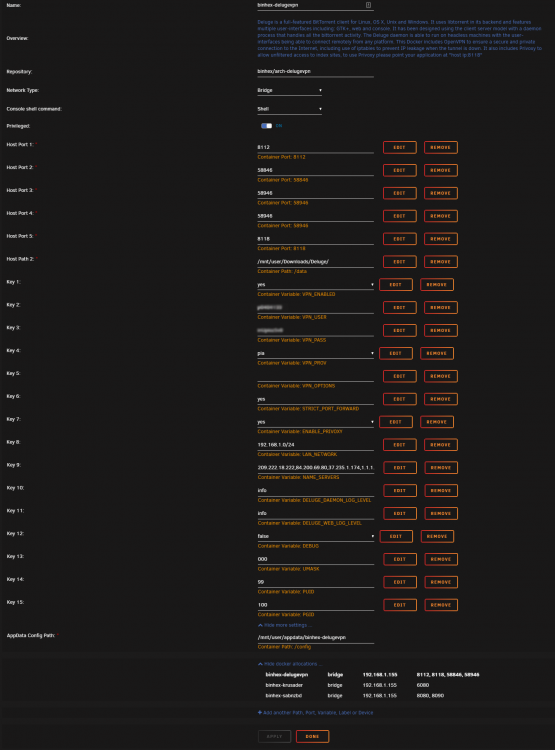The width and height of the screenshot is (555, 750).
Task: Click the Host Port 1 value field
Action: [x=315, y=148]
